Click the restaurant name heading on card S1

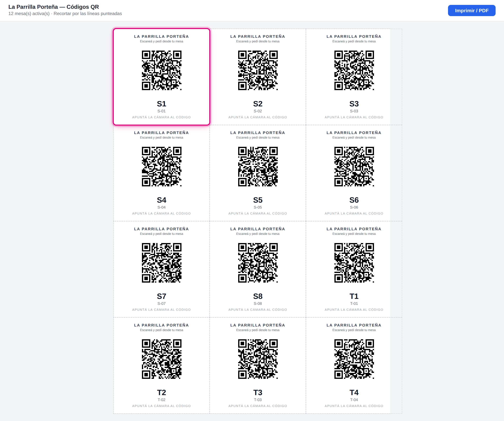162,37
